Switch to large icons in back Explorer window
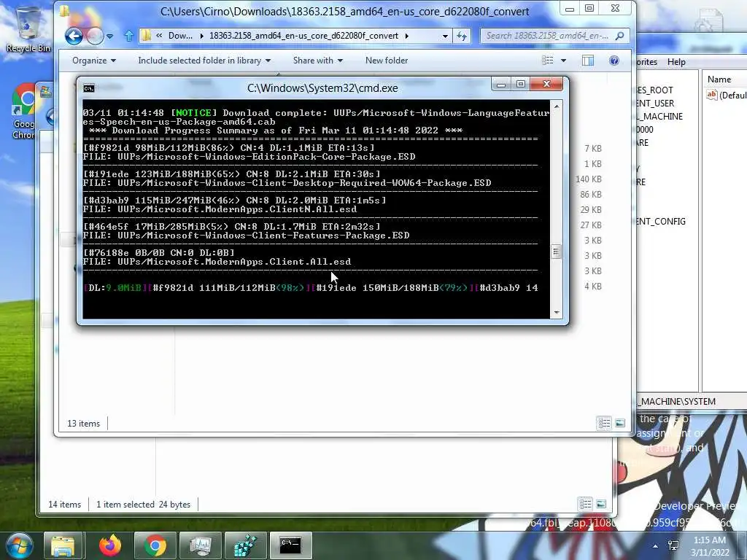747x560 pixels. pyautogui.click(x=601, y=504)
